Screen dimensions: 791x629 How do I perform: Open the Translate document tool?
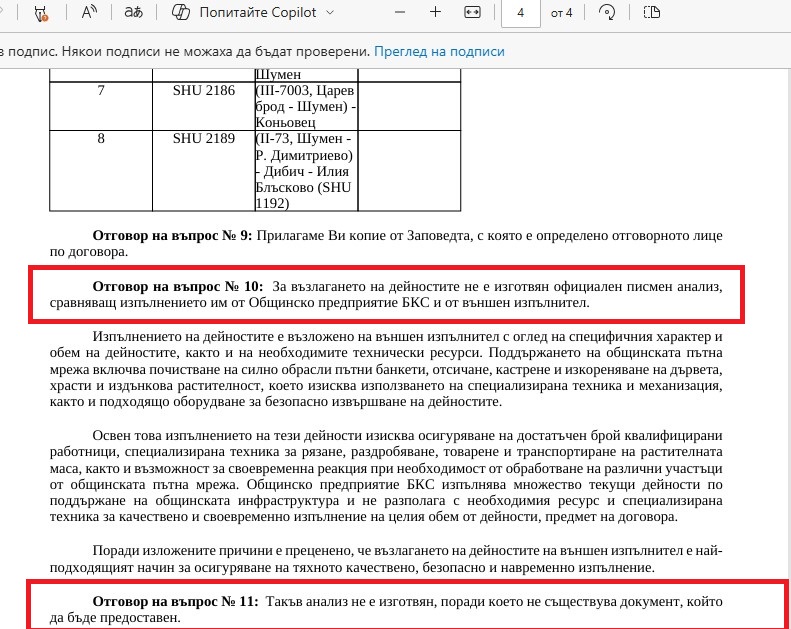pyautogui.click(x=134, y=12)
